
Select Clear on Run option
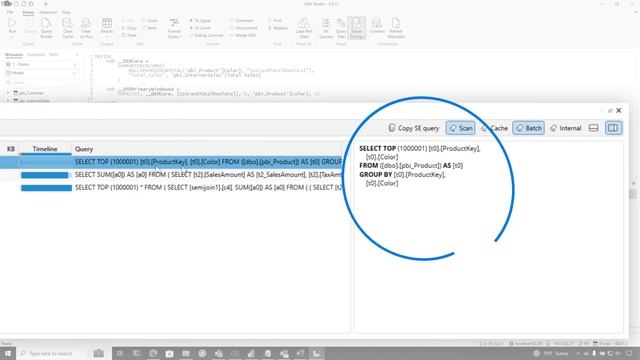86,28
